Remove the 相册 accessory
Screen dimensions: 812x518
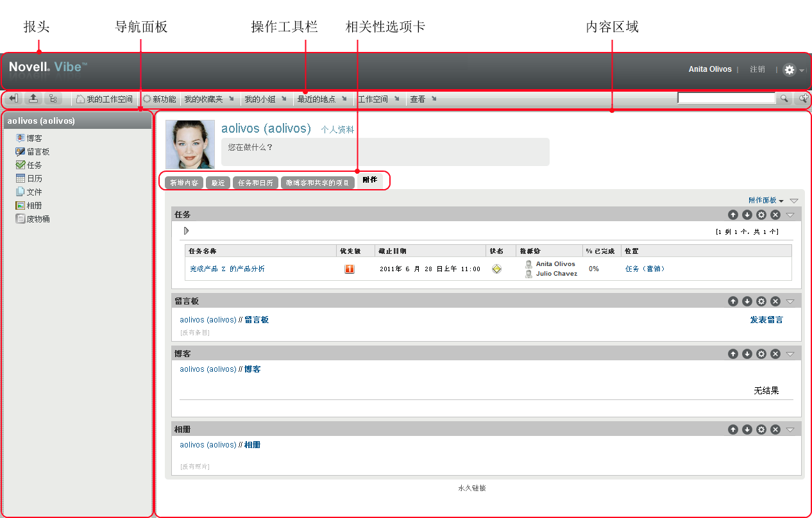pos(775,430)
